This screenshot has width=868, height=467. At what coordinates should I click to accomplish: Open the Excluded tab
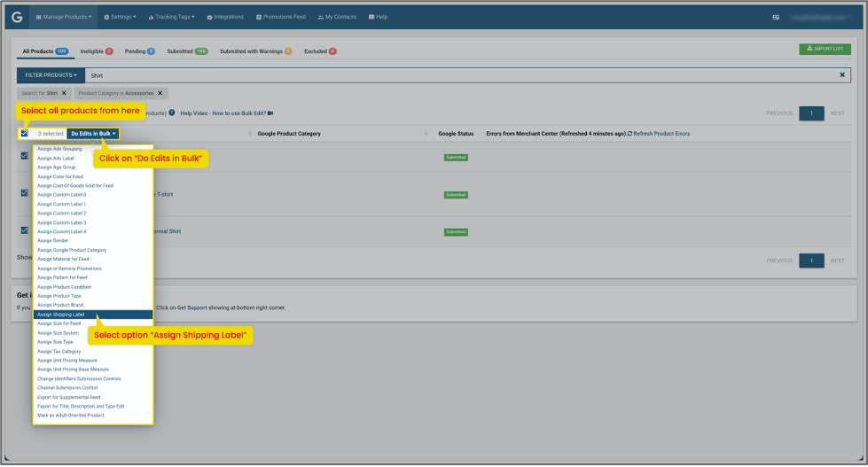[x=320, y=51]
